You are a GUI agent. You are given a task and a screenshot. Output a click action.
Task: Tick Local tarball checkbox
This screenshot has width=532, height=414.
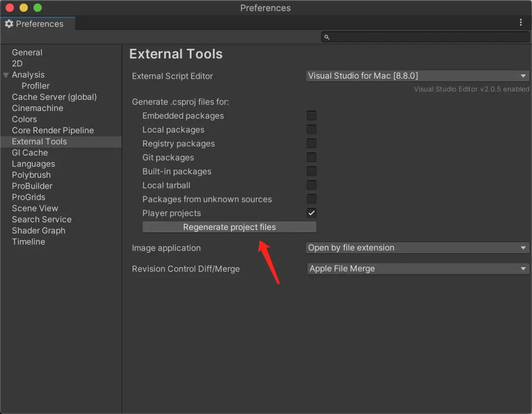[x=311, y=185]
